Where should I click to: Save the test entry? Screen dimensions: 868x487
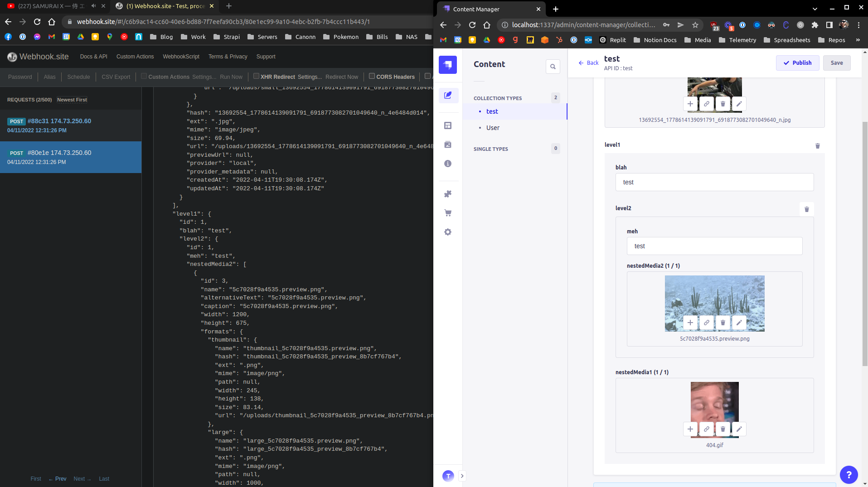pyautogui.click(x=836, y=63)
